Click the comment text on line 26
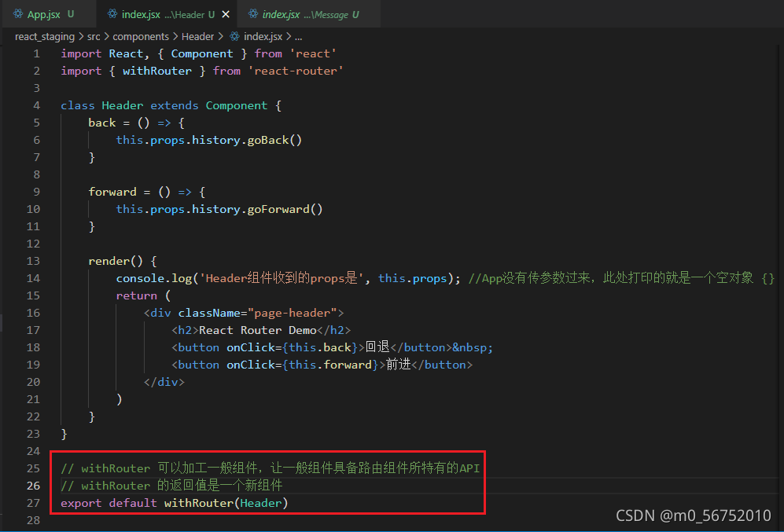The height and width of the screenshot is (532, 784). tap(171, 486)
